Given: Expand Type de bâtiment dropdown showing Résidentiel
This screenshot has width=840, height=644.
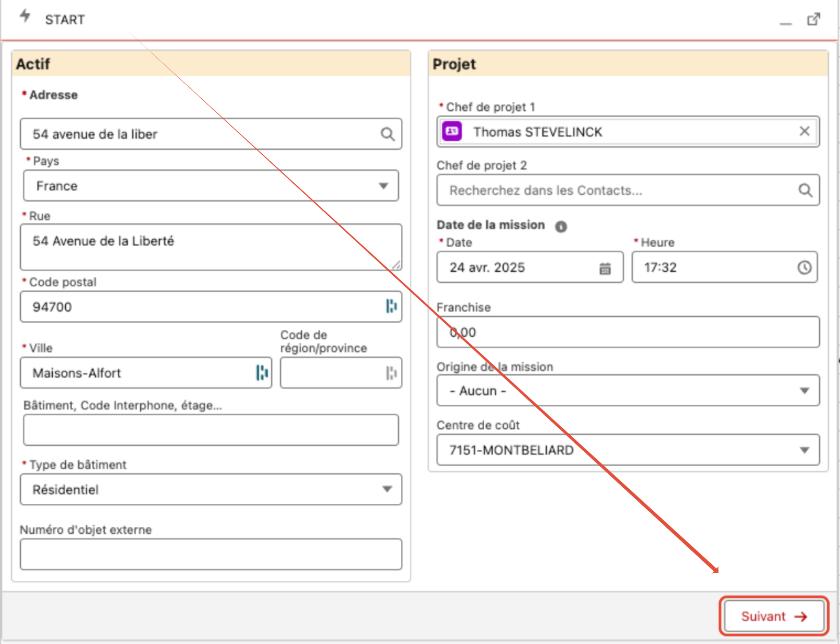Looking at the screenshot, I should (x=211, y=489).
